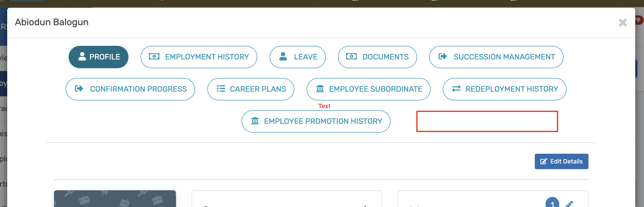Show the Redeployment History tab

tap(504, 89)
